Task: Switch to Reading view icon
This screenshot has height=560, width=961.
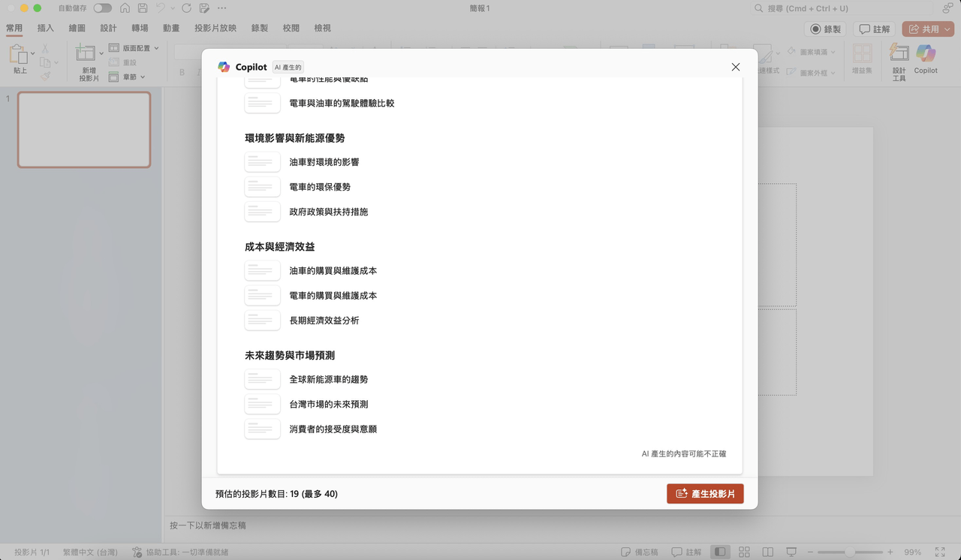Action: click(x=767, y=552)
